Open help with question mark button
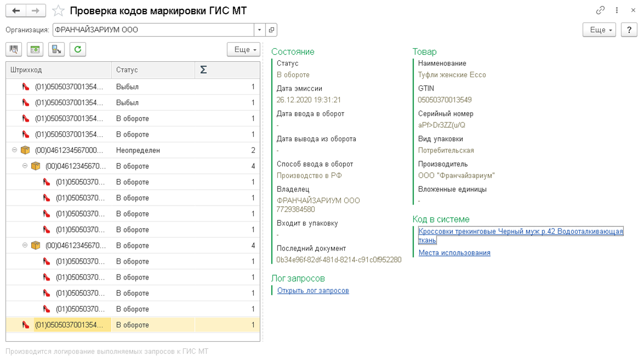 click(629, 30)
